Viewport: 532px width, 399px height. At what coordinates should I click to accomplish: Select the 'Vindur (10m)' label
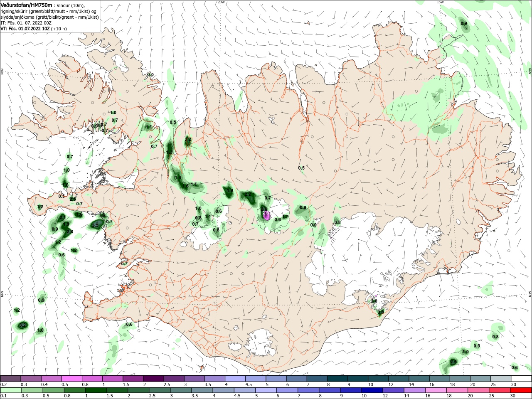(70, 5)
